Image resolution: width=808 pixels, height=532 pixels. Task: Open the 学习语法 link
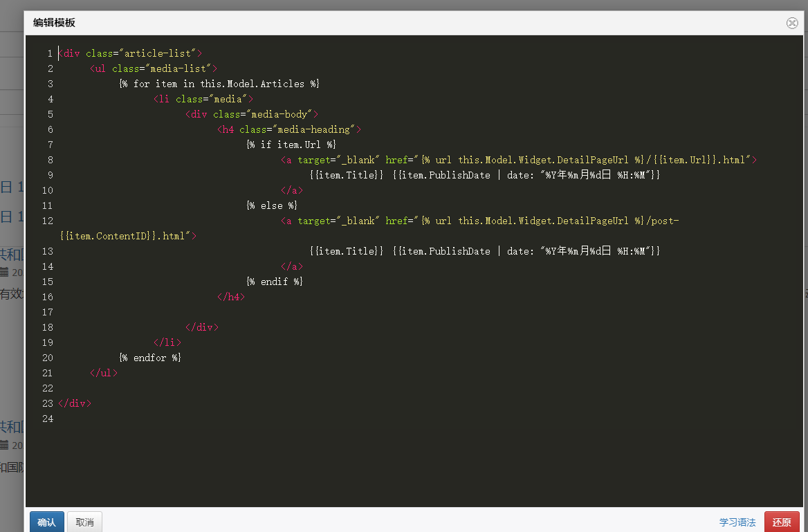tap(737, 522)
